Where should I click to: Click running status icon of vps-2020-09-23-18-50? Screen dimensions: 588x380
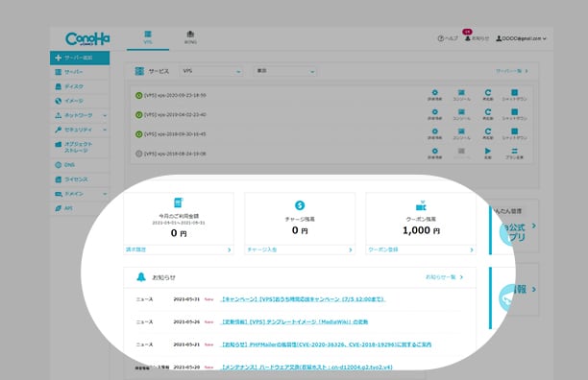(138, 95)
